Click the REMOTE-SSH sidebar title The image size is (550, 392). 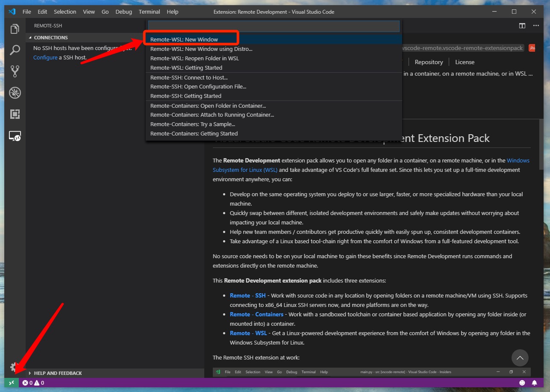point(48,26)
